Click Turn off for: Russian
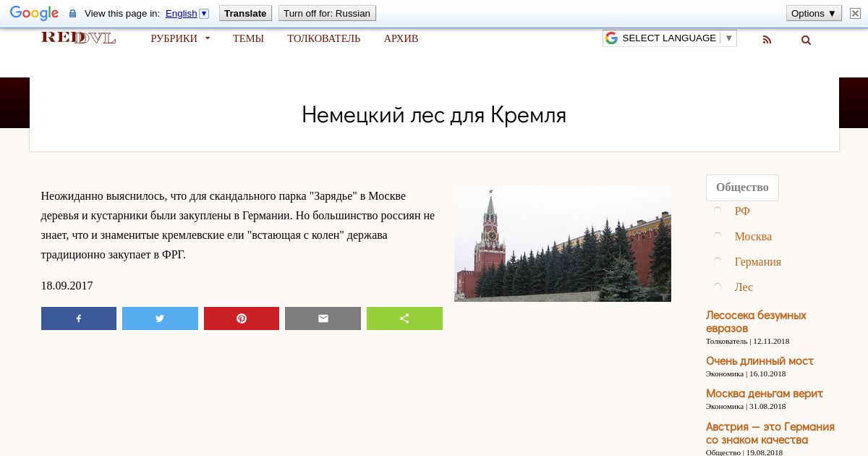Screen dimensions: 868x456 pos(327,13)
